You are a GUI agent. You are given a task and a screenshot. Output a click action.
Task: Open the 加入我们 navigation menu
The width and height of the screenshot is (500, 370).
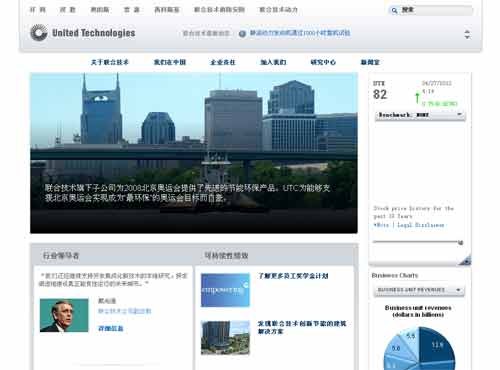point(273,62)
